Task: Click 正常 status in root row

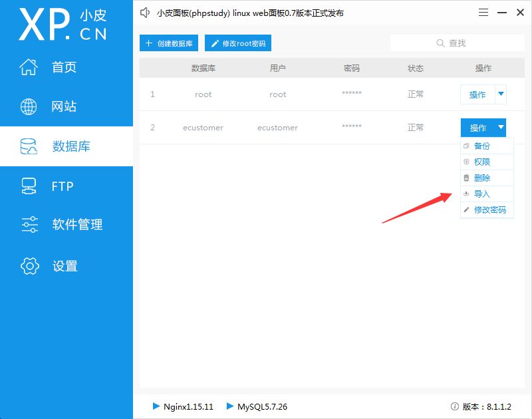Action: [415, 94]
